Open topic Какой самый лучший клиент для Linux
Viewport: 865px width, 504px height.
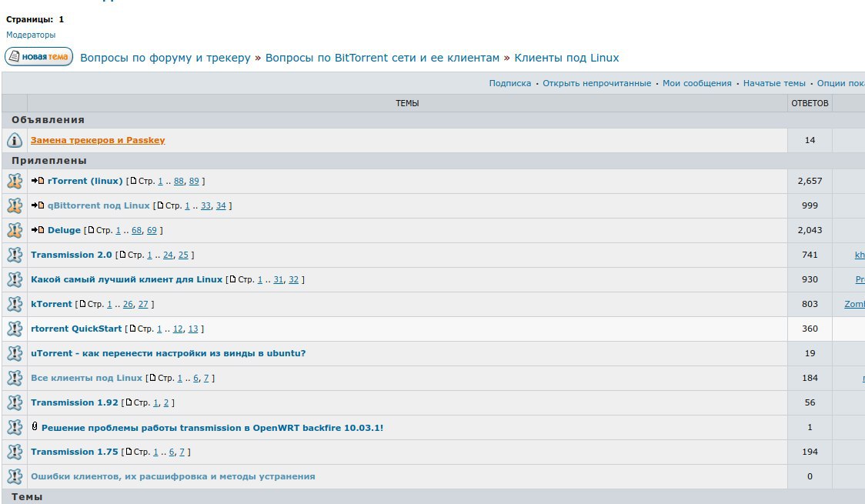[x=126, y=279]
